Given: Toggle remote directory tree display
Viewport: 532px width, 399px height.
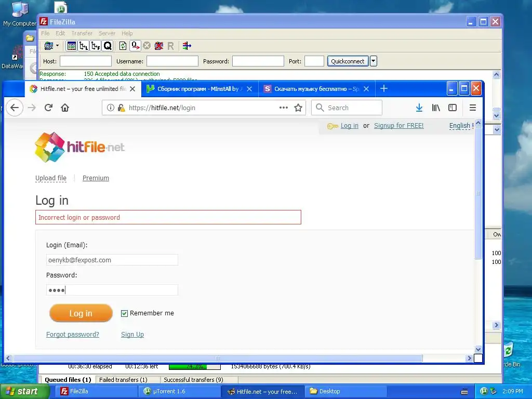Looking at the screenshot, I should click(96, 46).
